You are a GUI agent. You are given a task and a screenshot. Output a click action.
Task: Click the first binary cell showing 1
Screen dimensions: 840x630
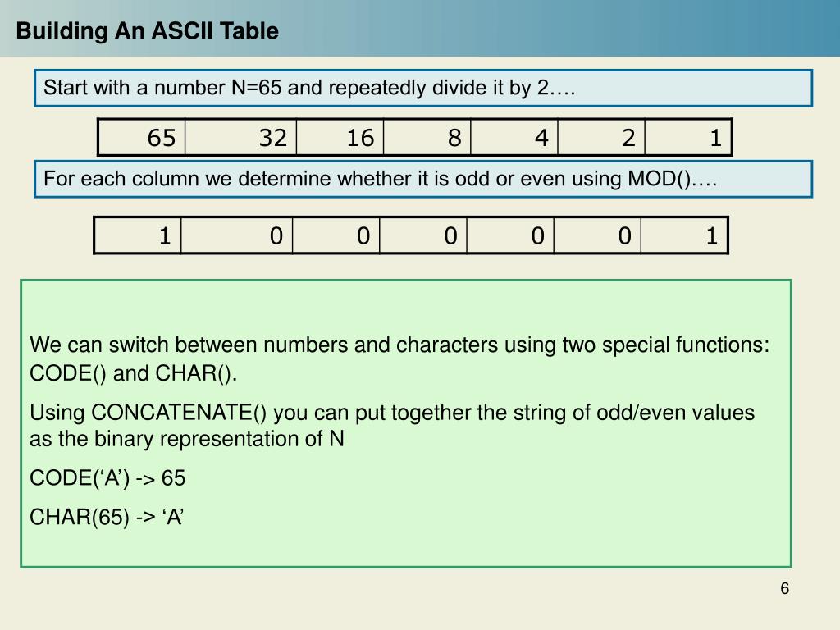(x=138, y=235)
